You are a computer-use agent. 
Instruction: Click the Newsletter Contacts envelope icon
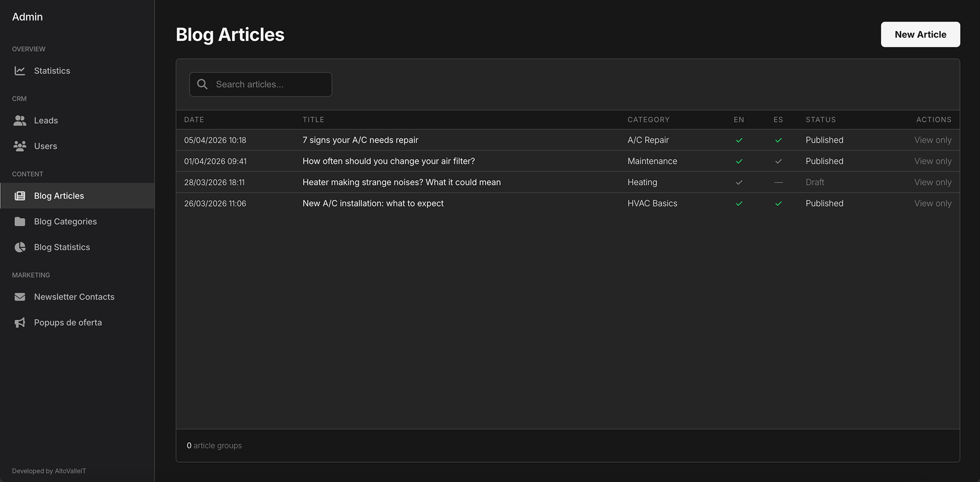tap(19, 297)
